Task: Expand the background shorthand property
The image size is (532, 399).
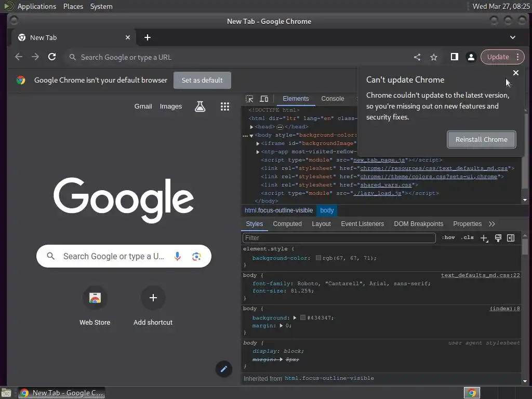Action: pos(295,318)
